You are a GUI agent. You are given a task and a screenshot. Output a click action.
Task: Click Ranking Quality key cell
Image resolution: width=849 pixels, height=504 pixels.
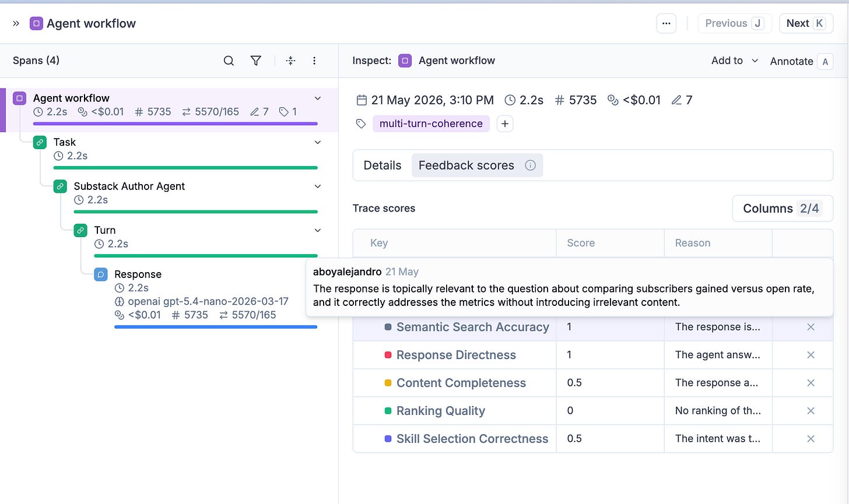click(x=454, y=411)
